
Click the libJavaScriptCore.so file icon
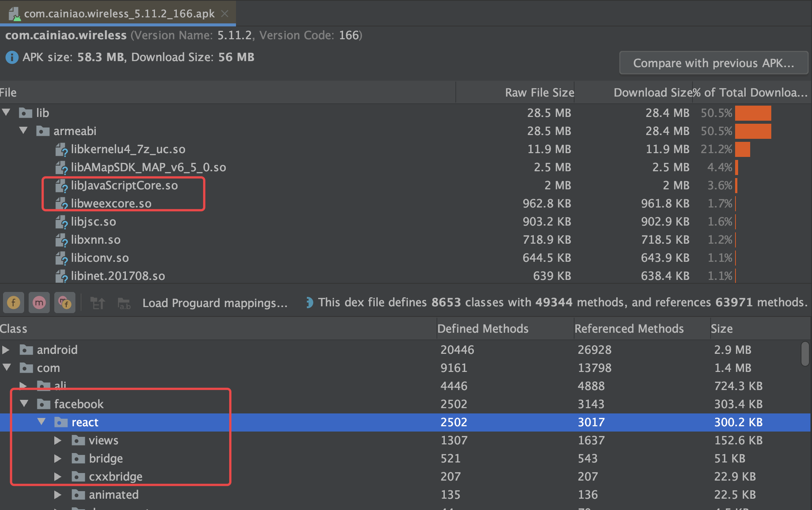[61, 186]
